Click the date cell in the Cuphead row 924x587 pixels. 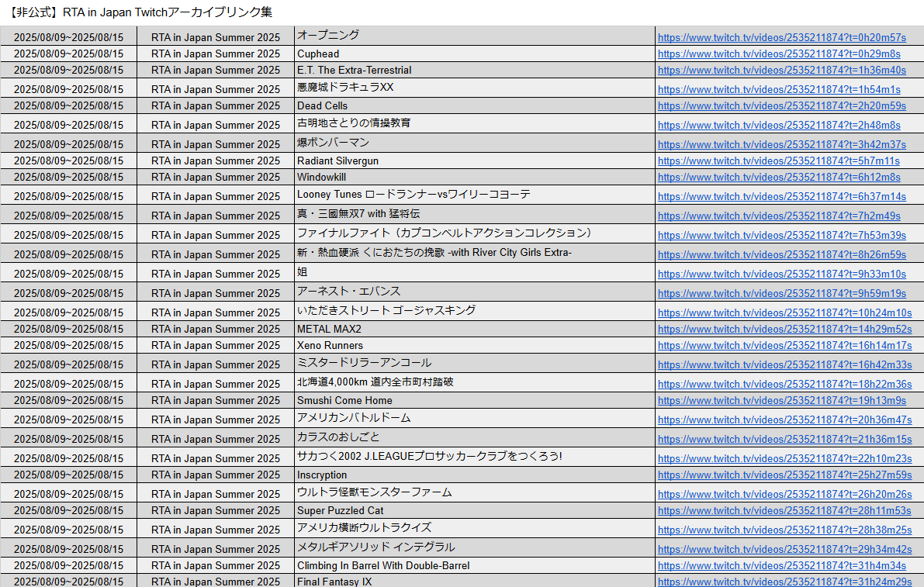click(x=68, y=54)
